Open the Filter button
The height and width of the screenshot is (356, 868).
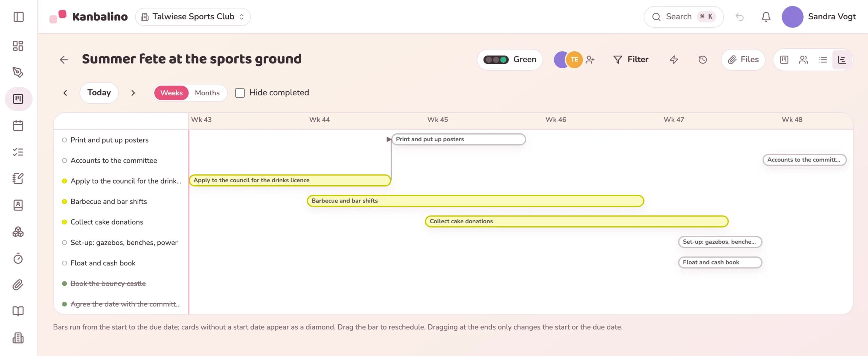coord(631,60)
